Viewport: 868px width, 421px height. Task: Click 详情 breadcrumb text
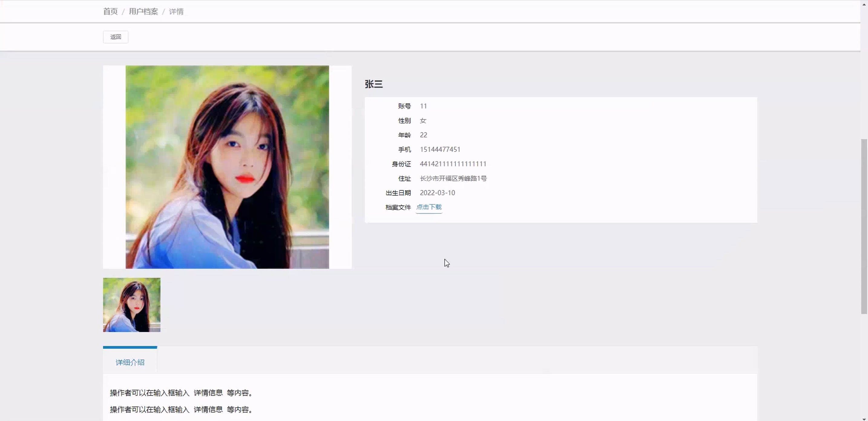(176, 11)
